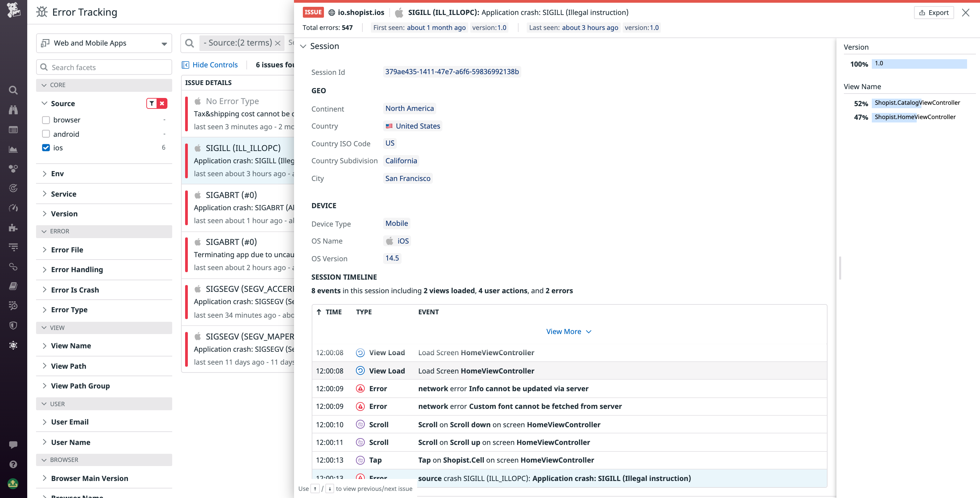The width and height of the screenshot is (980, 498).
Task: Export the SIGILL issue
Action: pos(934,12)
